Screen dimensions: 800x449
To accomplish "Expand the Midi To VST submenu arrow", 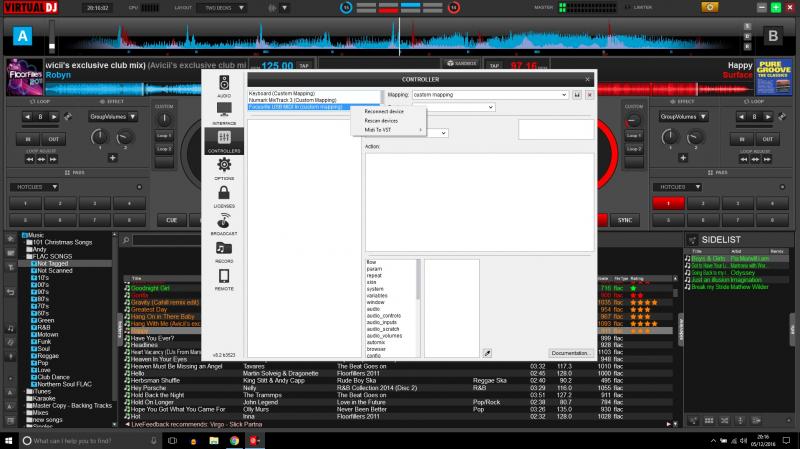I will click(x=420, y=130).
